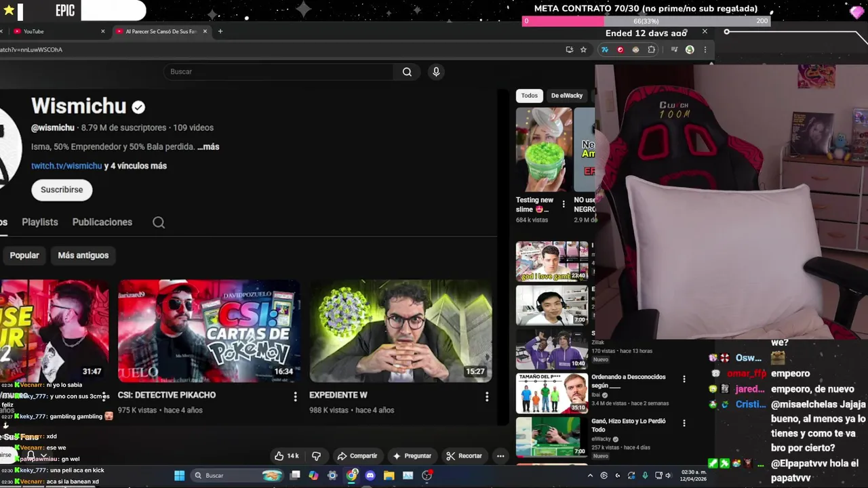This screenshot has height=488, width=868.
Task: Open the browser extensions puzzle icon
Action: pos(652,49)
